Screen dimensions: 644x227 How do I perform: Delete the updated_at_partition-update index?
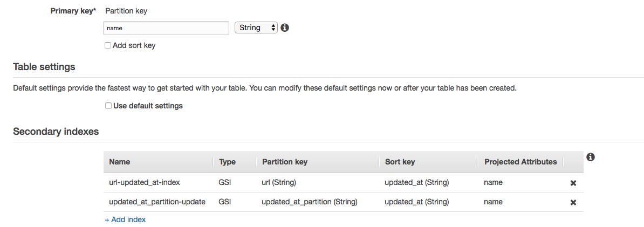point(573,202)
